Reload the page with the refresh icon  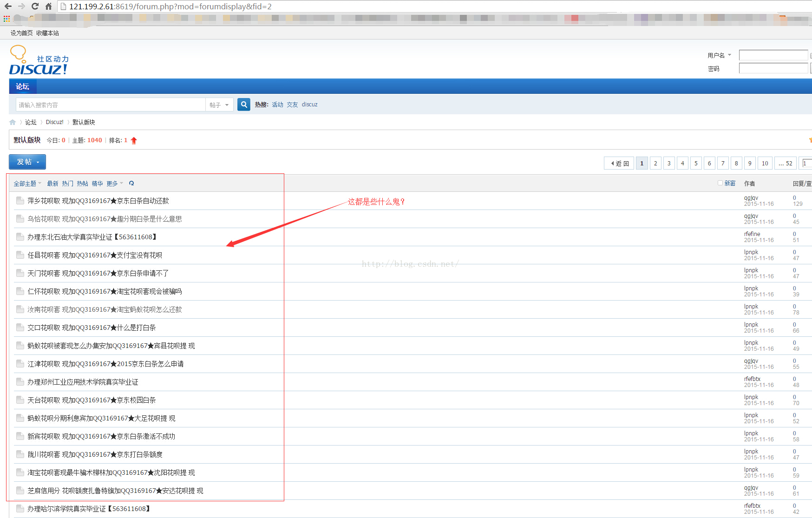(35, 7)
